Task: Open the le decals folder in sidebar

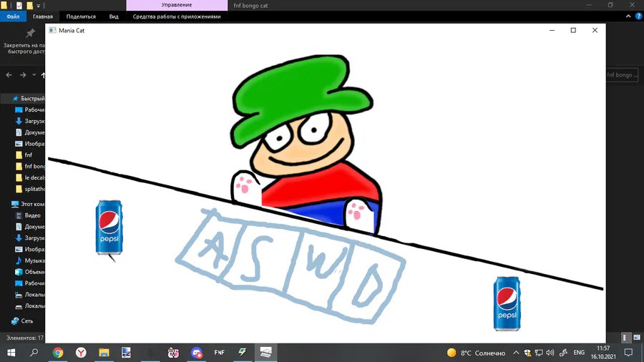Action: point(29,177)
